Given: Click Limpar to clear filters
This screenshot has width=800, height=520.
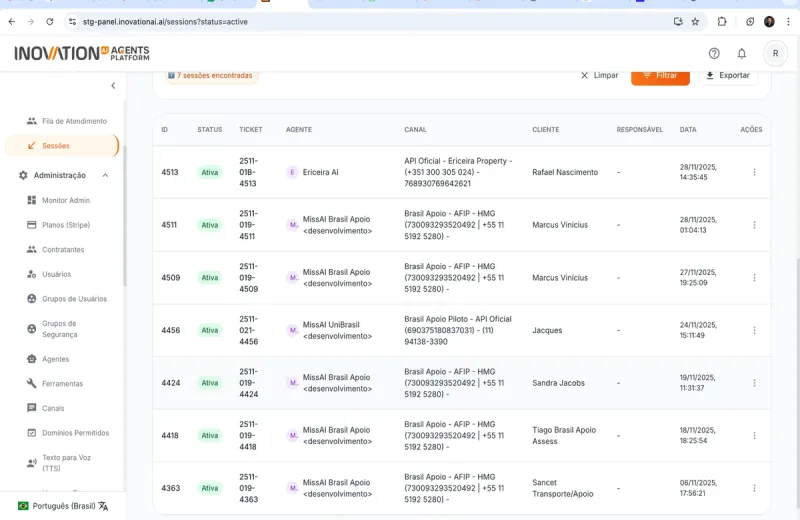Looking at the screenshot, I should click(x=599, y=75).
